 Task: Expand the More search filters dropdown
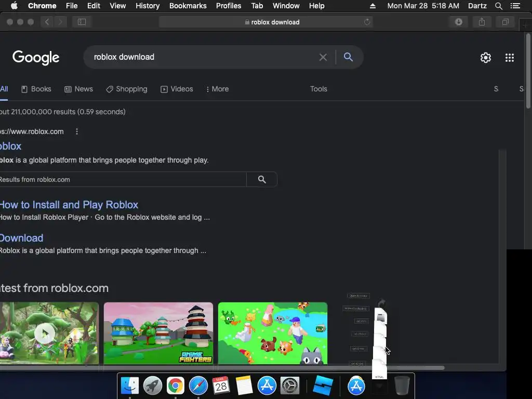click(218, 89)
